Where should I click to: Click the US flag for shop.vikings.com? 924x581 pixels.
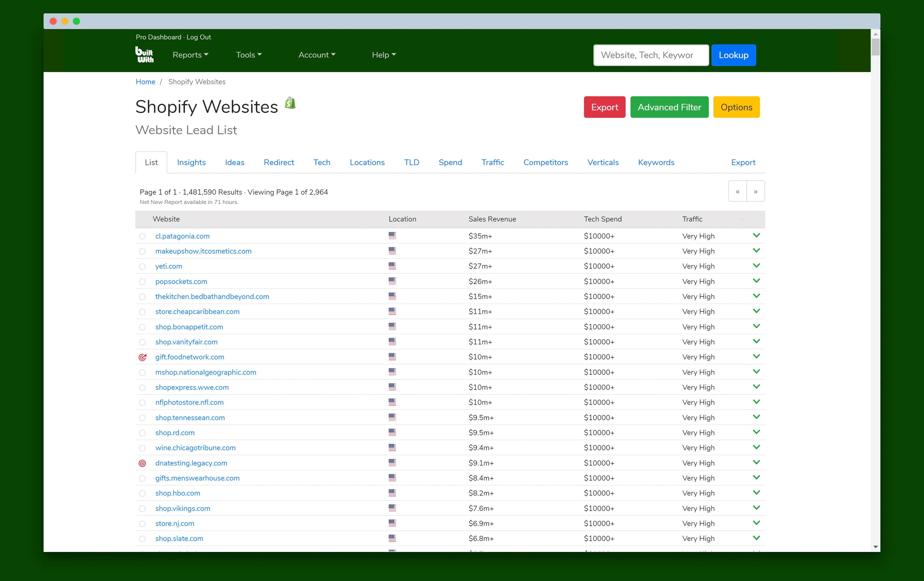[x=392, y=508]
